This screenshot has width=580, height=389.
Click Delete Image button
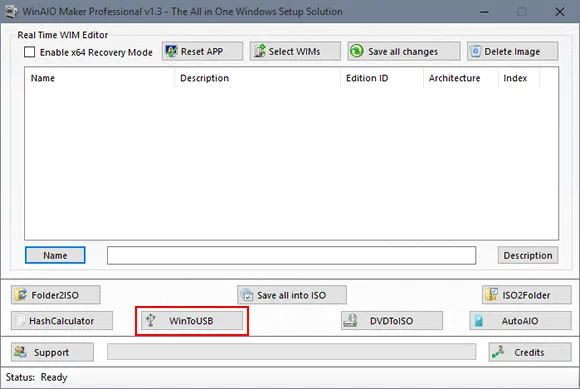[513, 51]
